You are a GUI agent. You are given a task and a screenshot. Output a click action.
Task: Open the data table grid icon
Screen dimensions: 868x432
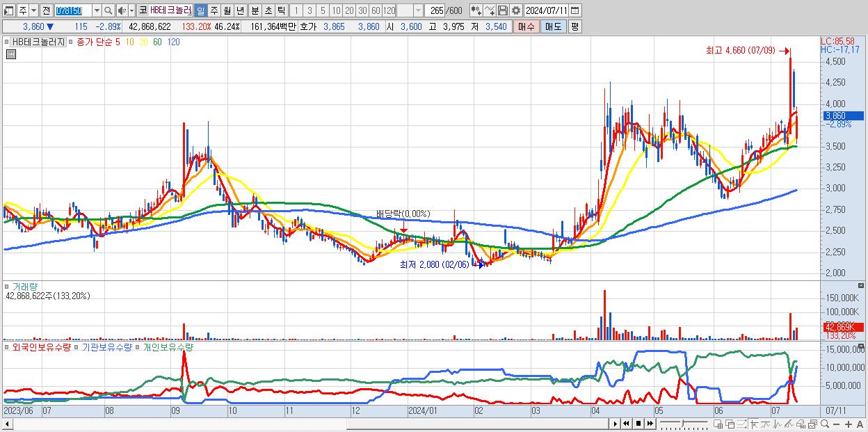pos(11,55)
